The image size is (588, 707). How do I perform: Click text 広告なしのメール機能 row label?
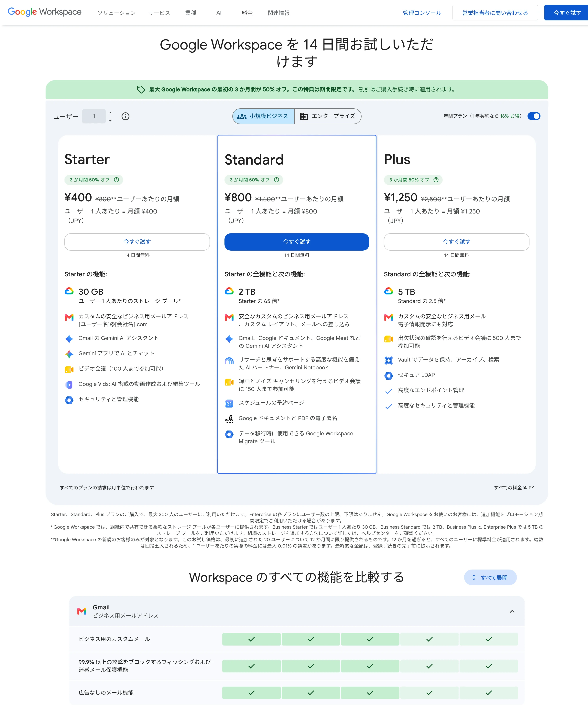coord(106,692)
